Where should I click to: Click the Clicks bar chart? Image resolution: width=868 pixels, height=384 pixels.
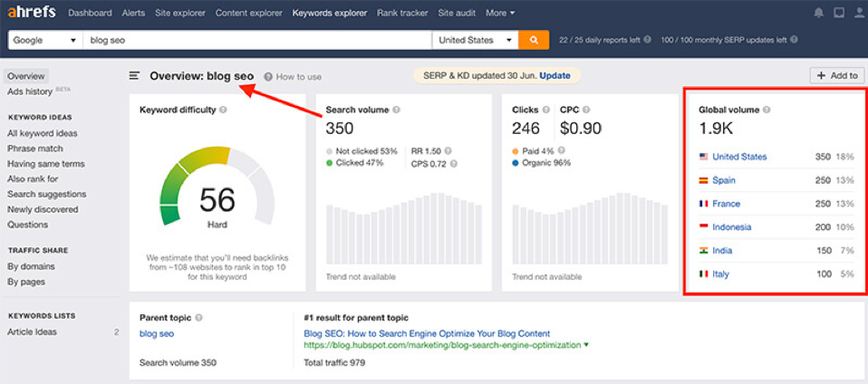(x=590, y=228)
